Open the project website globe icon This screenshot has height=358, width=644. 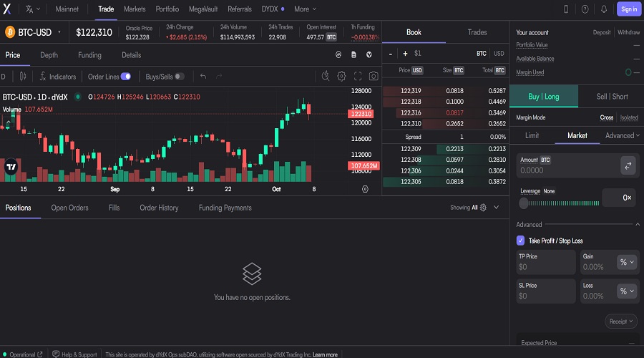369,54
